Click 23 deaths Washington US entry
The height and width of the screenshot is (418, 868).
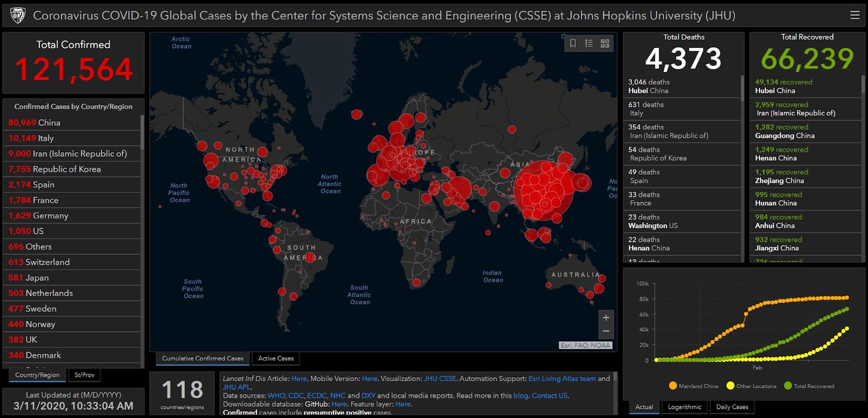pos(682,221)
